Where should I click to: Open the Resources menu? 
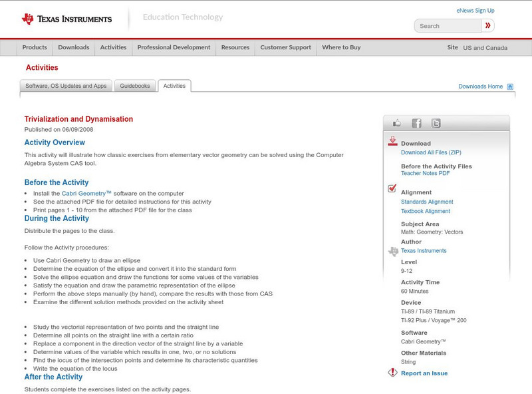[x=235, y=47]
